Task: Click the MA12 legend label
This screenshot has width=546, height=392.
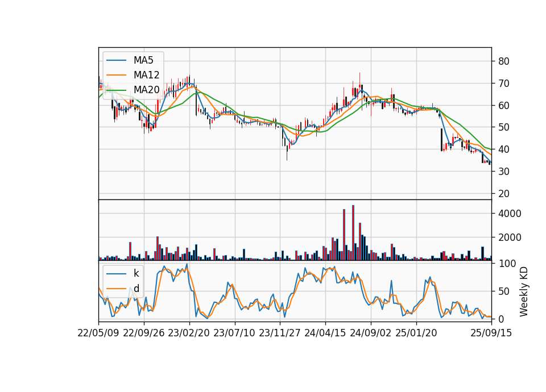Action: point(146,75)
